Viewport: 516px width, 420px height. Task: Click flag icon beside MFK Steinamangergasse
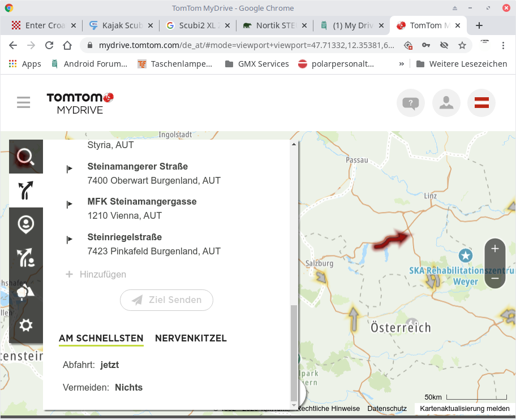[69, 204]
